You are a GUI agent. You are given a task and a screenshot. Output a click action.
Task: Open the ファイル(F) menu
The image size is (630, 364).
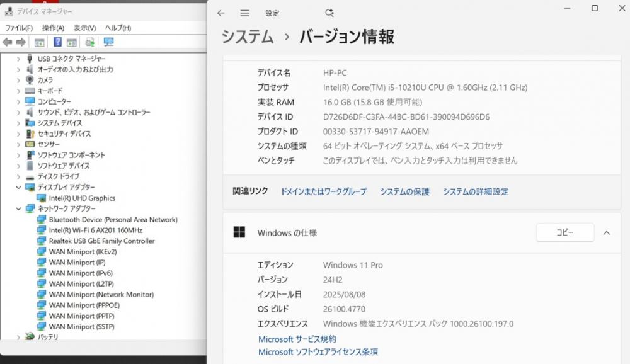click(x=19, y=28)
